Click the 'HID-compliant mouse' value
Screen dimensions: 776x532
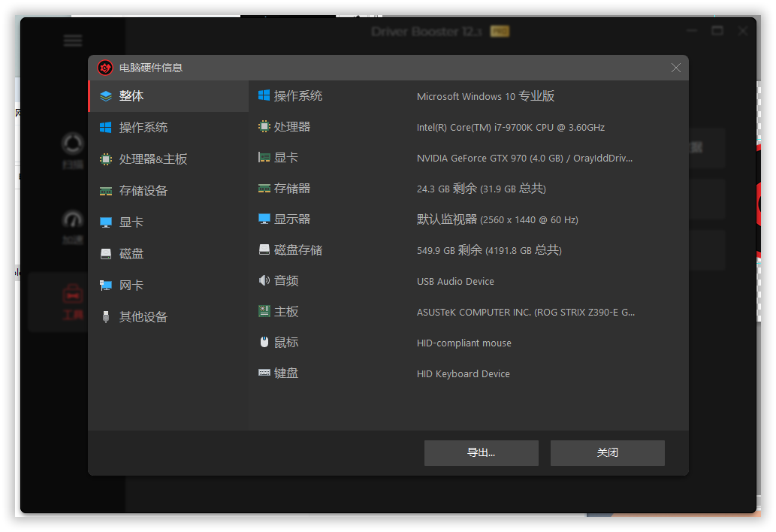point(464,343)
